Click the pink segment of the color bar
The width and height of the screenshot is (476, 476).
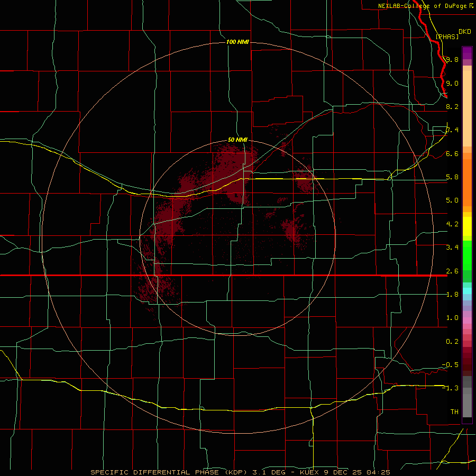click(467, 321)
